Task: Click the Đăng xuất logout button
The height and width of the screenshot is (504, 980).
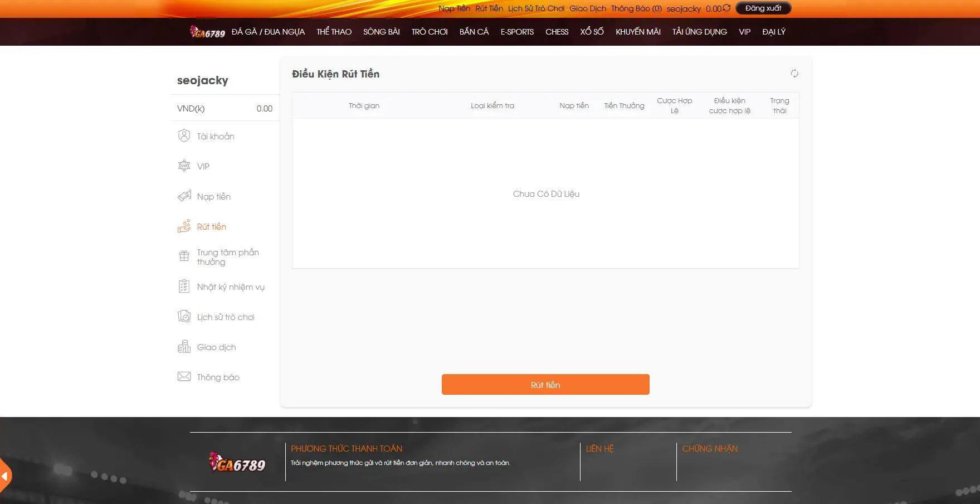Action: [x=763, y=8]
